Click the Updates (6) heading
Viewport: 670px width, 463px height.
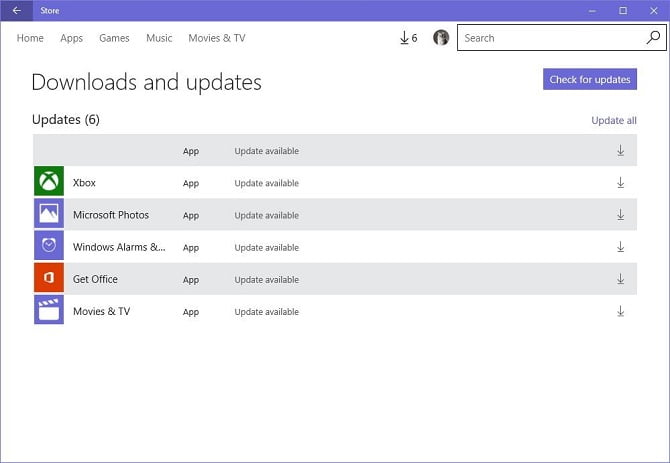click(66, 120)
